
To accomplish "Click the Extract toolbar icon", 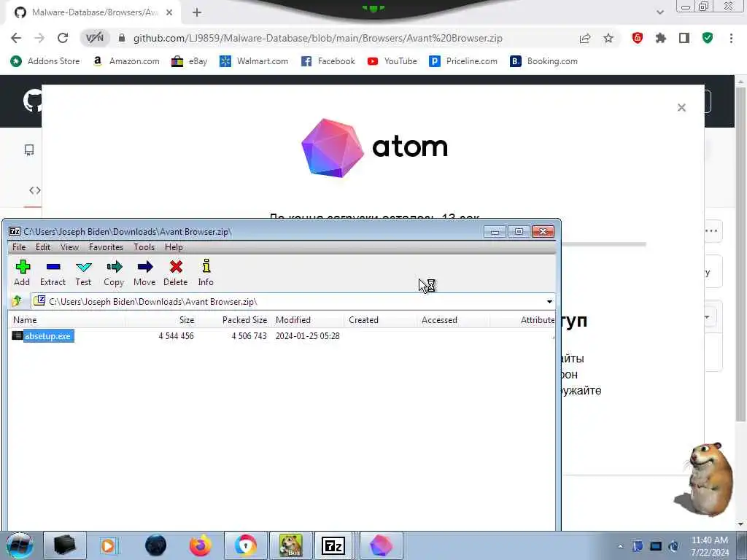I will [x=53, y=273].
